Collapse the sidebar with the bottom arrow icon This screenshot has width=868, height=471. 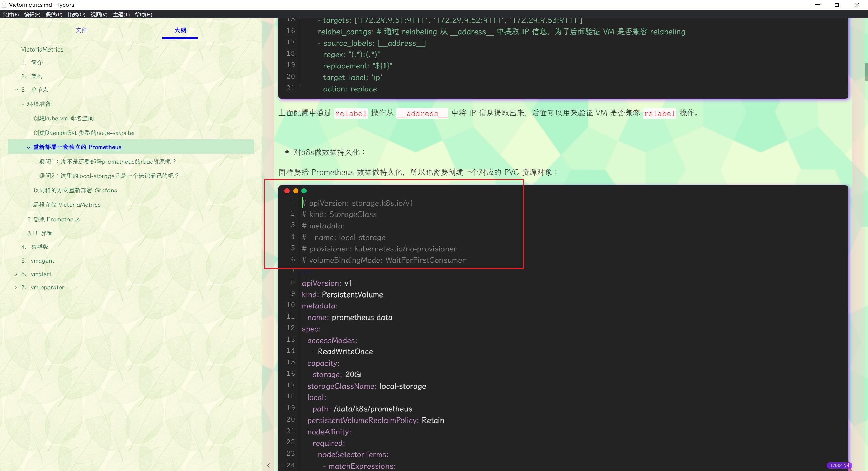pyautogui.click(x=268, y=465)
